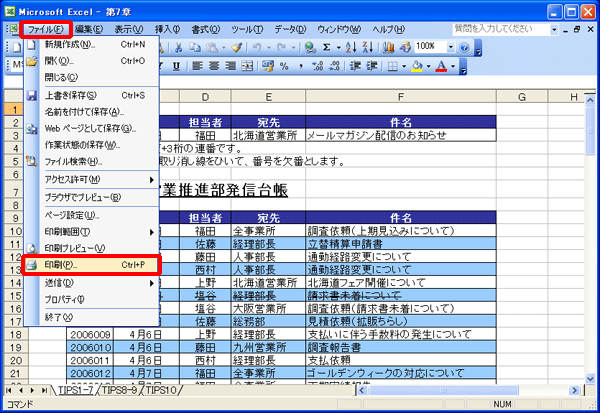This screenshot has width=600, height=413.
Task: Open the font color dropdown arrow
Action: [x=453, y=67]
